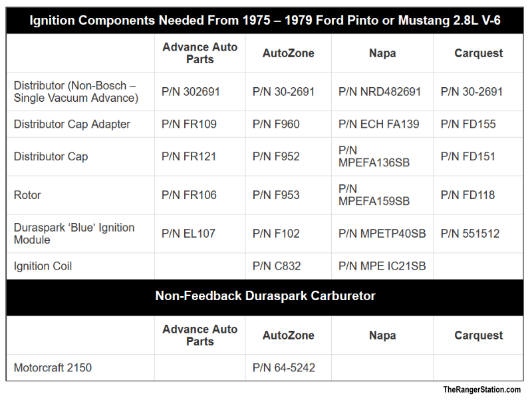Select the Non-Feedback Duraspark Carburetor section header
532x404 pixels.
(x=265, y=296)
